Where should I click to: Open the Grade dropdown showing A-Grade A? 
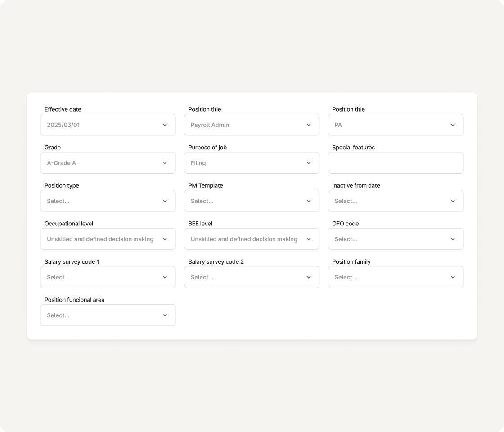tap(108, 163)
